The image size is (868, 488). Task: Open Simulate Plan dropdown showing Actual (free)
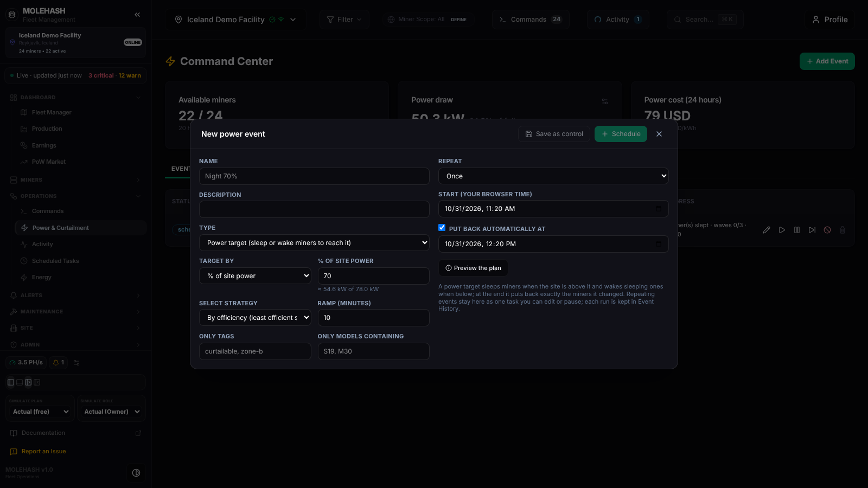pos(40,412)
